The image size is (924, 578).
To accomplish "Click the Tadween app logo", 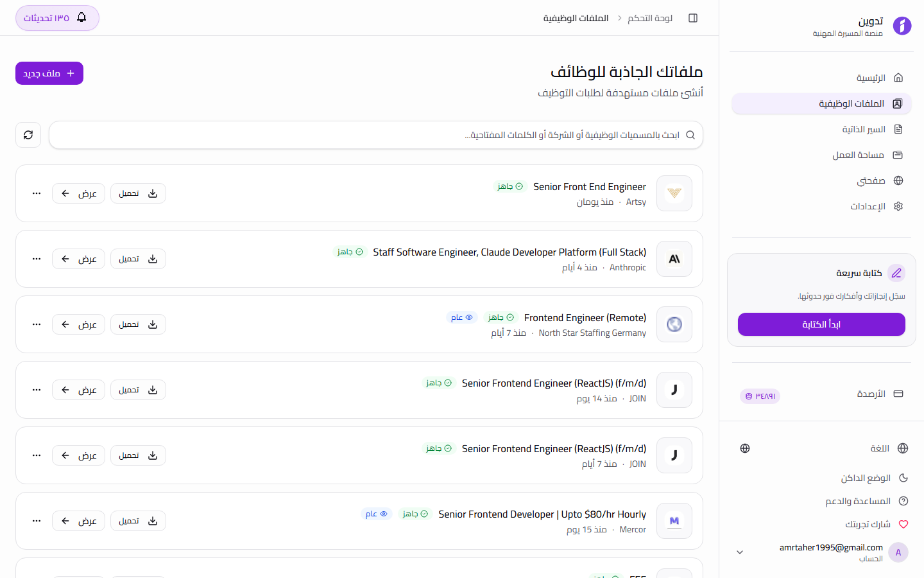I will tap(902, 26).
